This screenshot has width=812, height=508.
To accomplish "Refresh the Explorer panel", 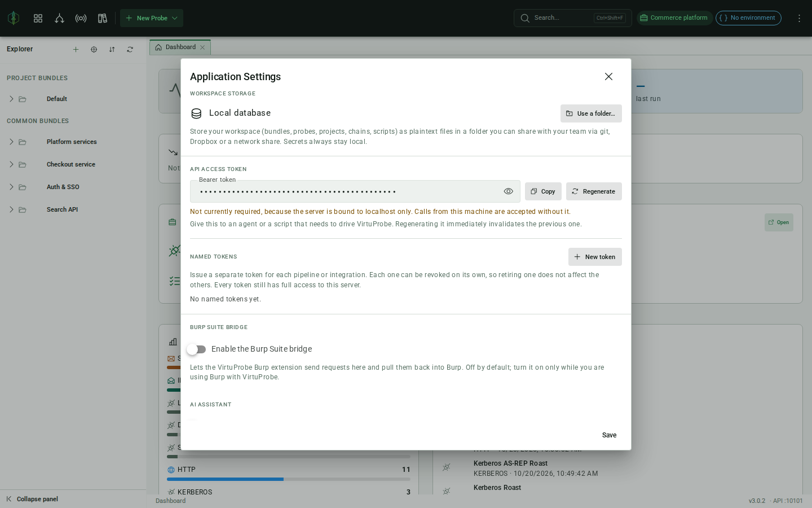I will tap(130, 49).
